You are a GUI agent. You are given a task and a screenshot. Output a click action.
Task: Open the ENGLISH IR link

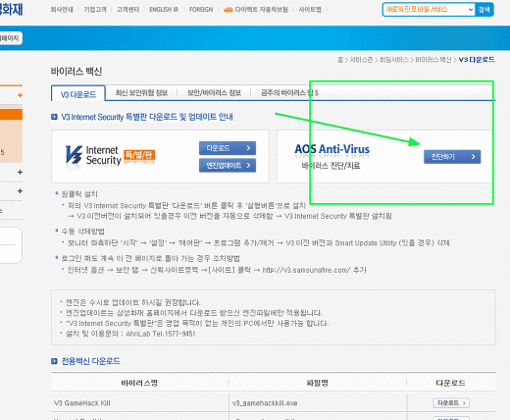[x=164, y=10]
